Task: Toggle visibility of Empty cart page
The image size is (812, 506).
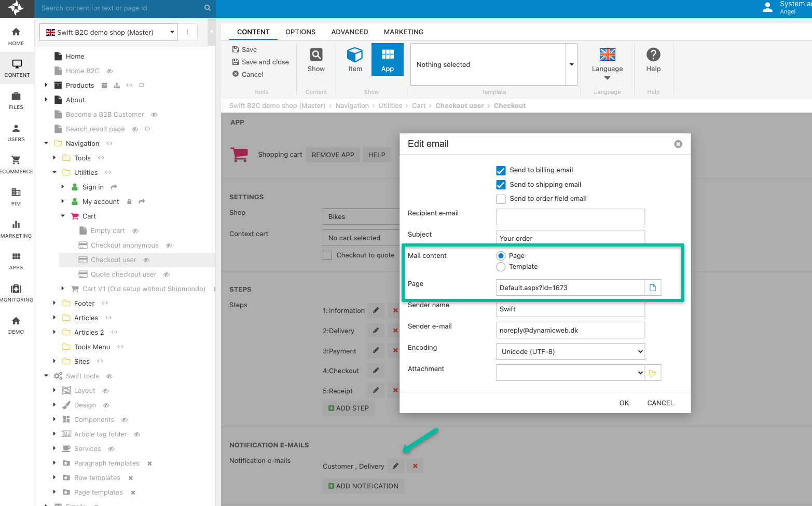Action: coord(135,231)
